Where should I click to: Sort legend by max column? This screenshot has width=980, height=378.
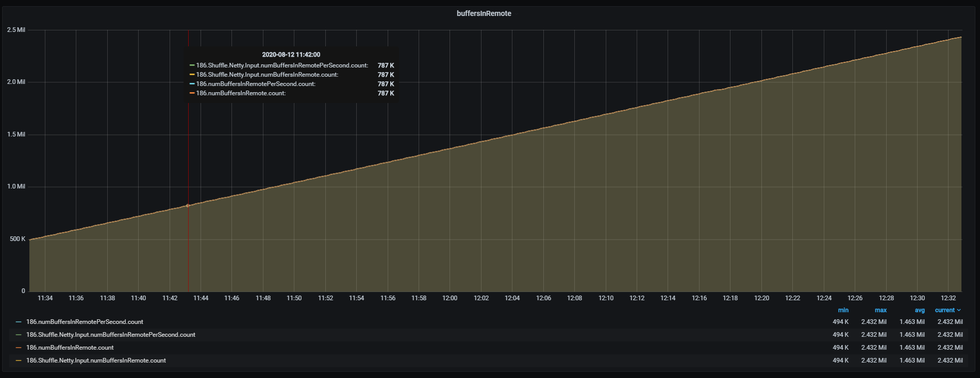click(x=881, y=310)
